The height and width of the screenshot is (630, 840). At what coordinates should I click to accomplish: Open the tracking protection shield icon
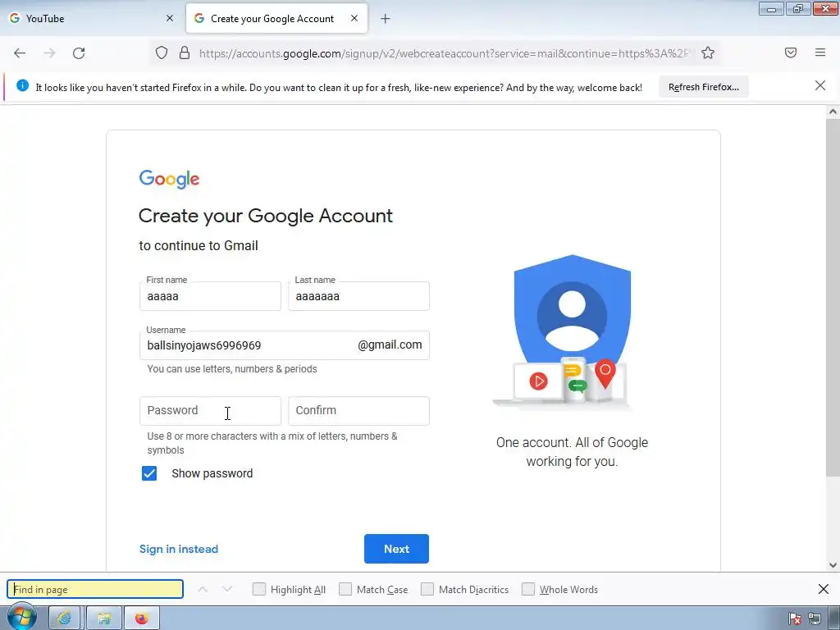(x=162, y=52)
